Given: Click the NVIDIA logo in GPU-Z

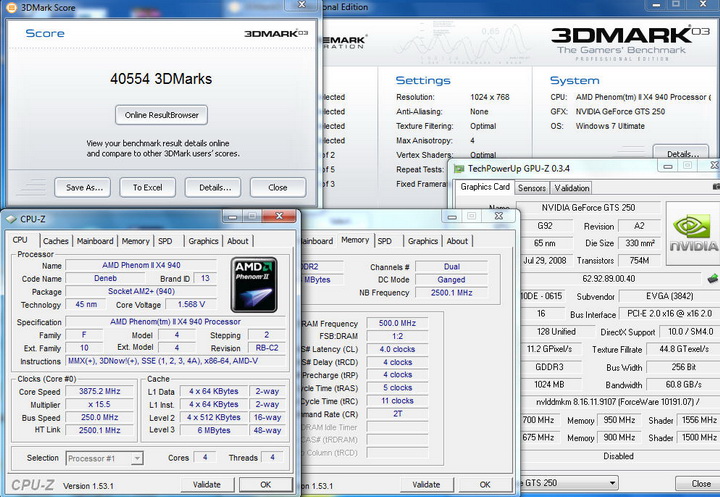Looking at the screenshot, I should (693, 233).
